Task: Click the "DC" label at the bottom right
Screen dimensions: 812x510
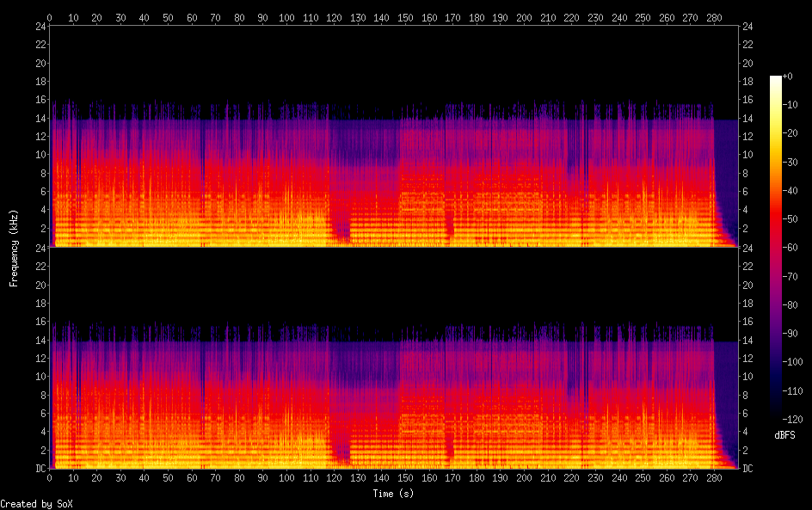Action: coord(747,469)
